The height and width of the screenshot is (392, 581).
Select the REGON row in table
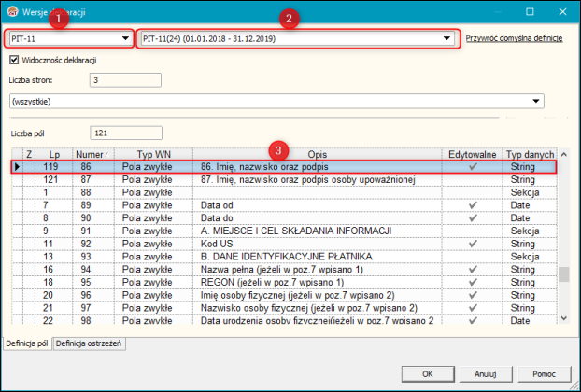[280, 281]
